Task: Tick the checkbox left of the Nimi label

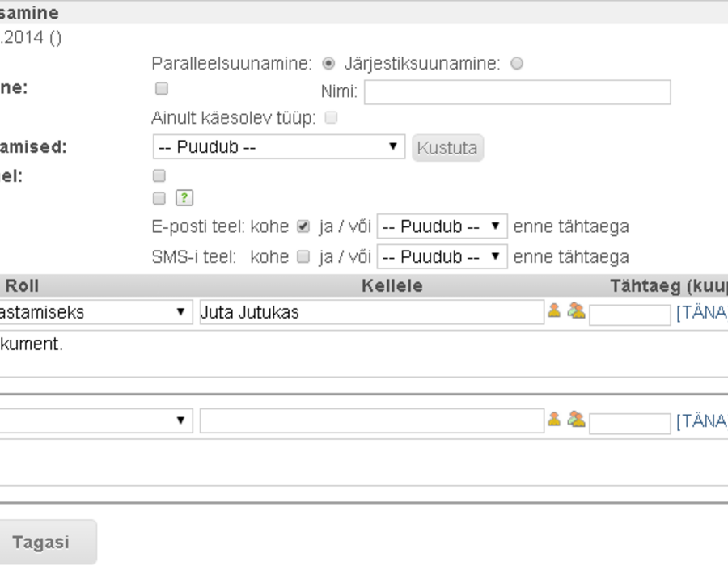Action: click(162, 89)
